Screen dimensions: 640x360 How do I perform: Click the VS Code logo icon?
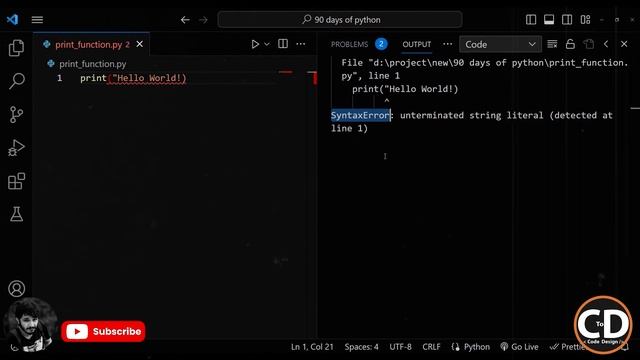[x=13, y=19]
